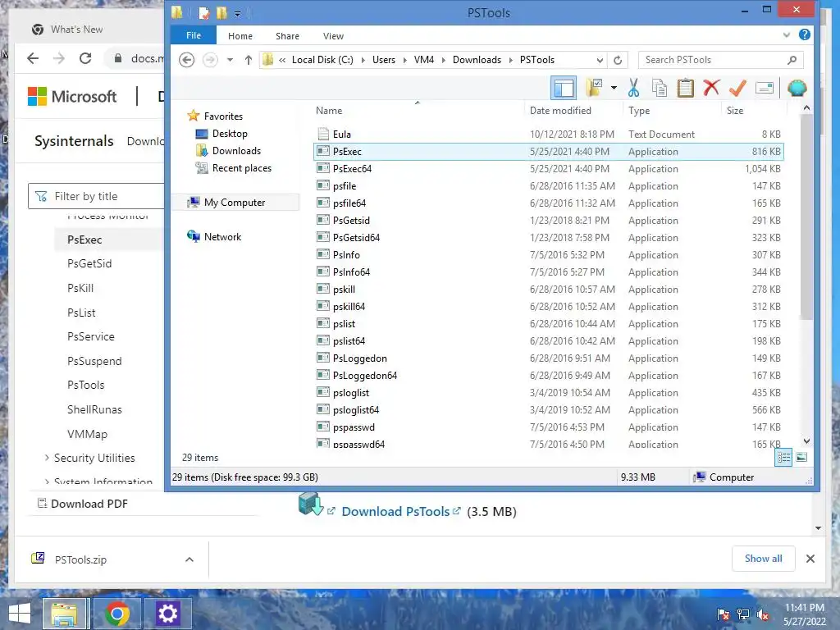Select the Eula text document
This screenshot has height=630, width=840.
point(548,134)
